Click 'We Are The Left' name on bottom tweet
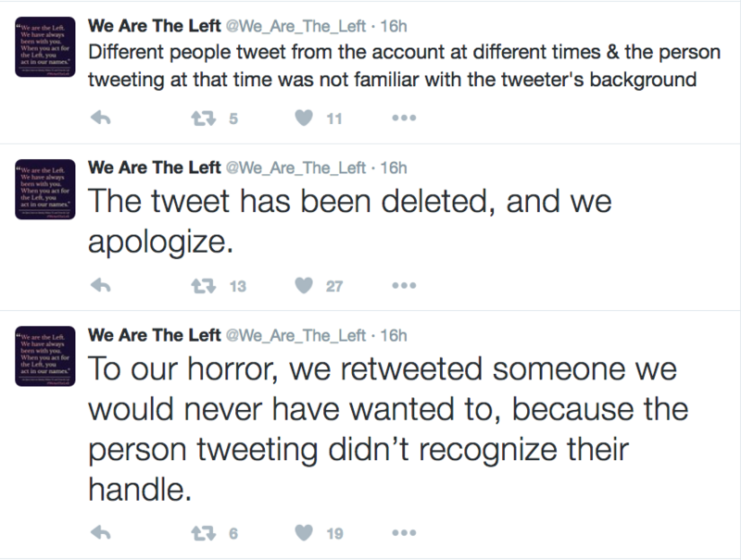This screenshot has height=560, width=741. click(x=154, y=334)
